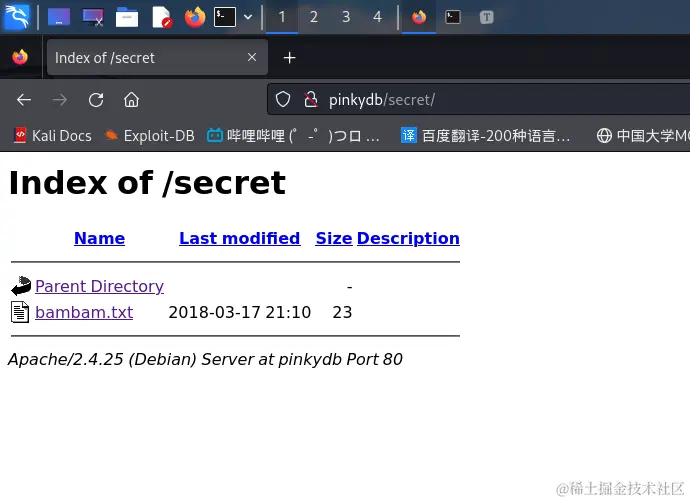Image resolution: width=690 pixels, height=502 pixels.
Task: Click the back navigation arrow
Action: 24,99
